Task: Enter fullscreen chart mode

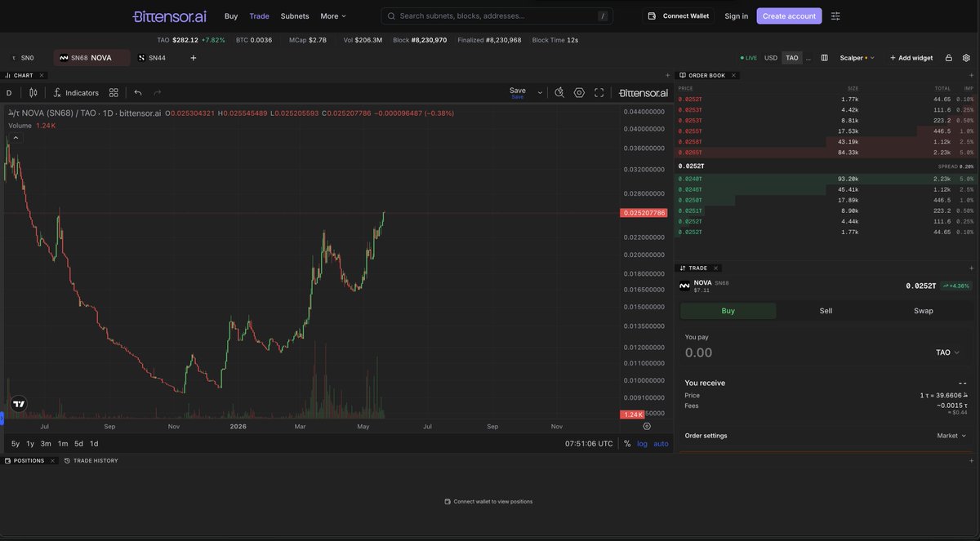Action: pos(599,93)
